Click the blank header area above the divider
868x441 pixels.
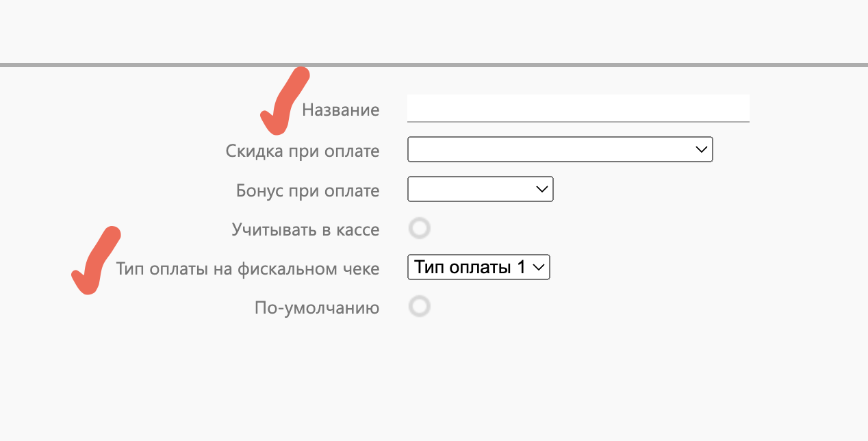[434, 31]
